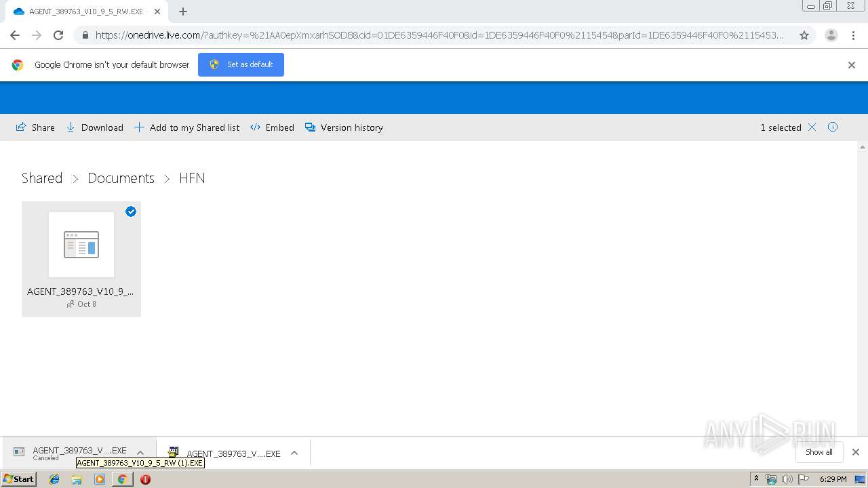Go to the Documents breadcrumb

pos(121,178)
